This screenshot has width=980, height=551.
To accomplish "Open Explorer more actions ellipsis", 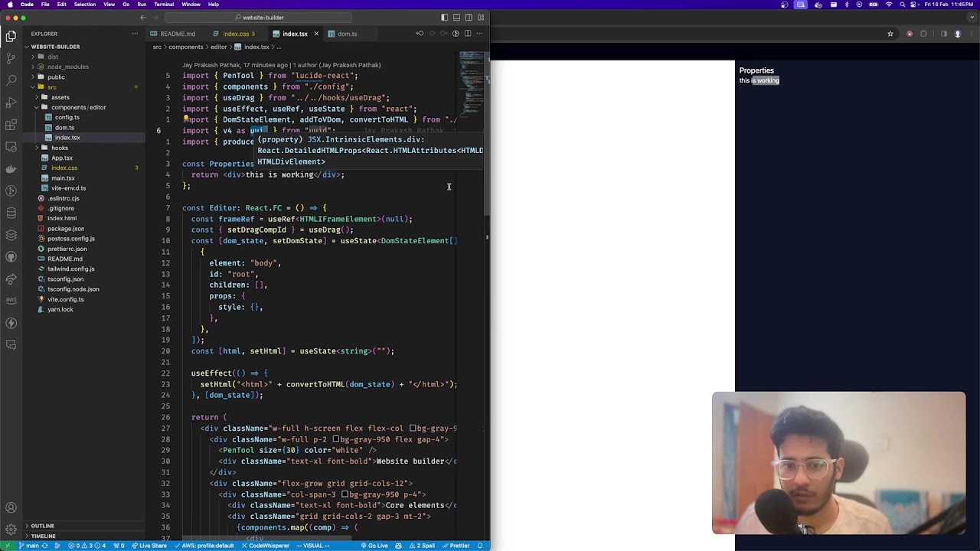I will (135, 34).
